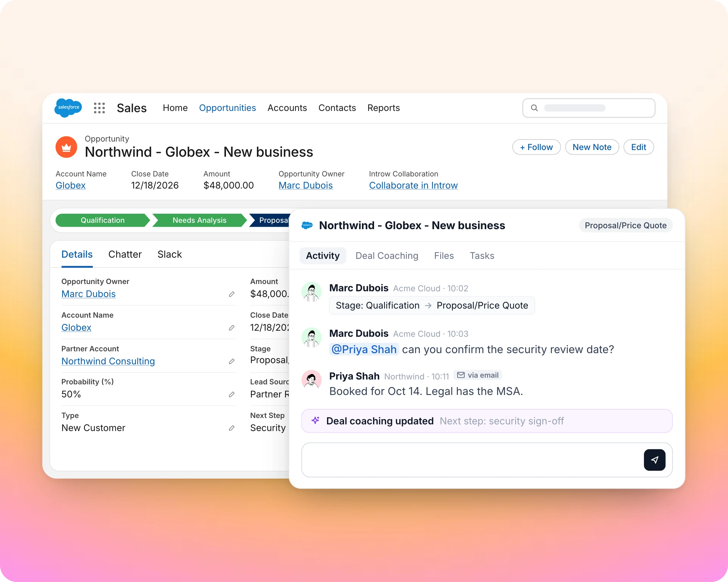Click the @Priya Shah mention
This screenshot has width=728, height=582.
tap(364, 349)
